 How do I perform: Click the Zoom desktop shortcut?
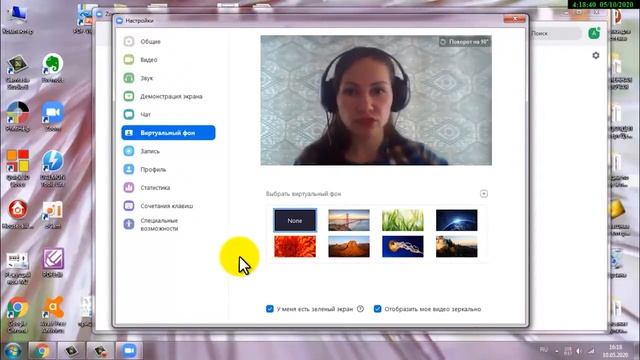[52, 117]
